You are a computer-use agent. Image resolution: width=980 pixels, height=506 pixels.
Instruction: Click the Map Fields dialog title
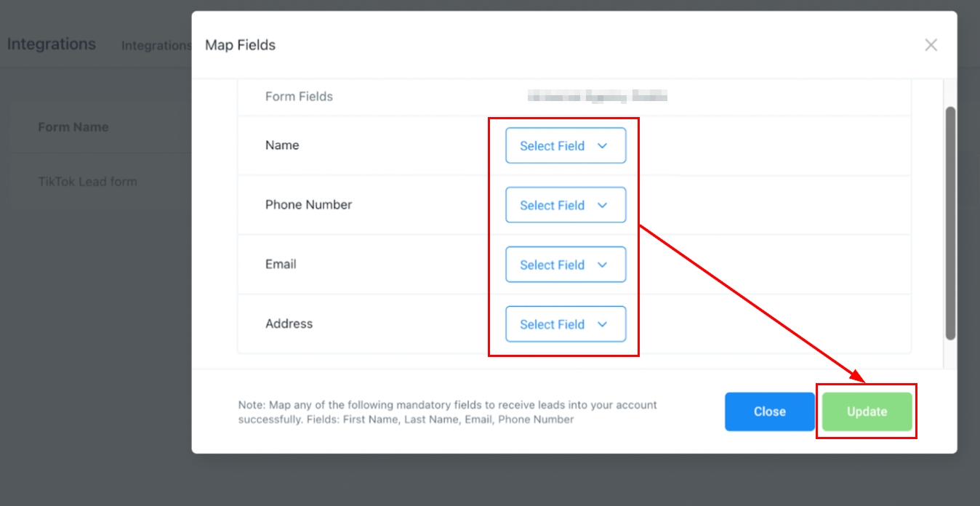(x=240, y=45)
